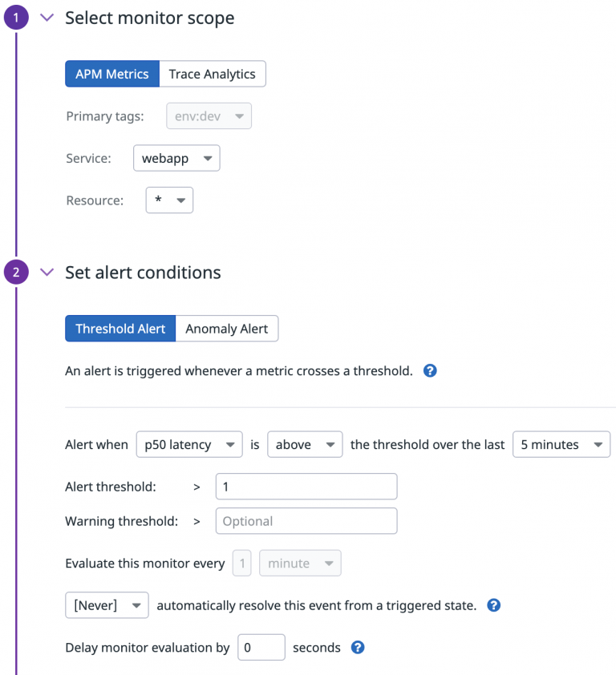Click the step 2 badge

[x=16, y=272]
